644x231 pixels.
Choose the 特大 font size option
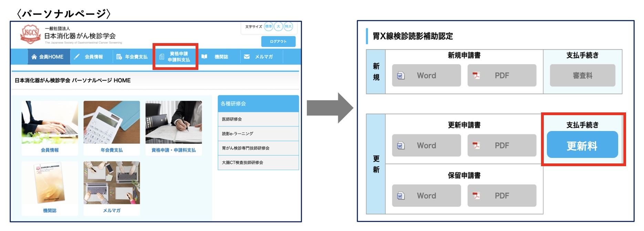click(x=288, y=27)
